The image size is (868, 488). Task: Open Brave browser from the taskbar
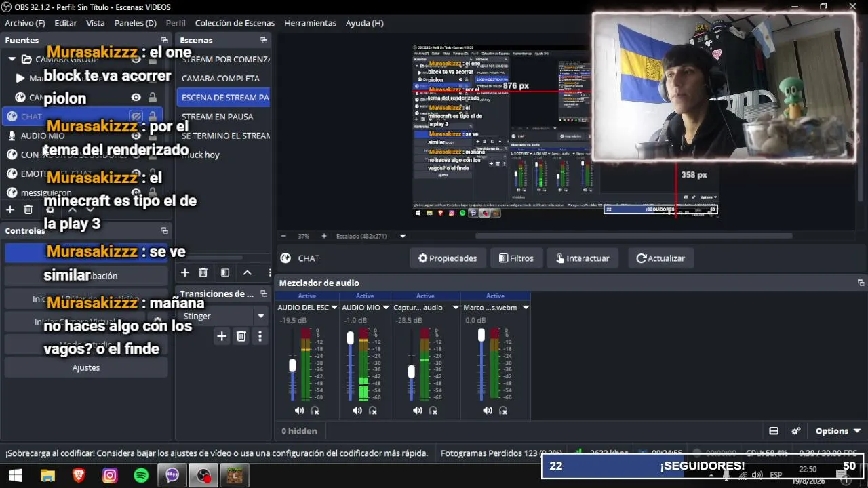79,476
